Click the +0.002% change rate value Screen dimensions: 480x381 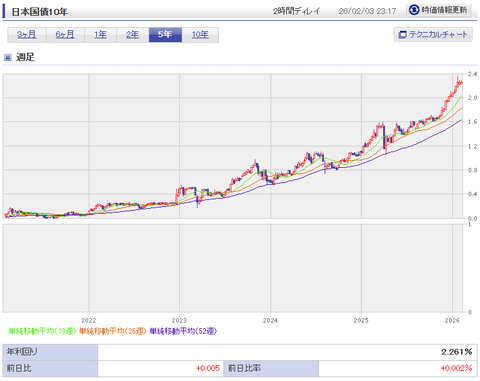(456, 368)
